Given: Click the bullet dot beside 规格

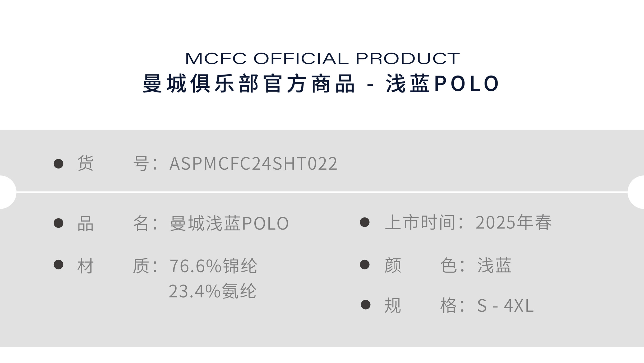Looking at the screenshot, I should [x=365, y=305].
